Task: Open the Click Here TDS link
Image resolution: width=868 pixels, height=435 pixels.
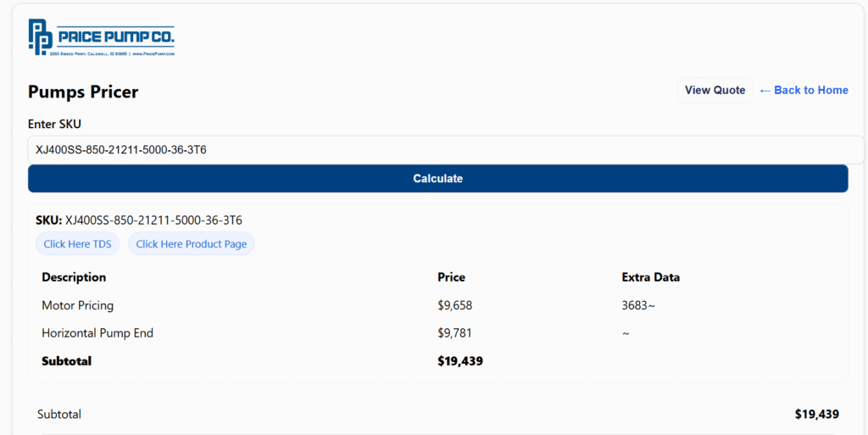Action: click(77, 244)
